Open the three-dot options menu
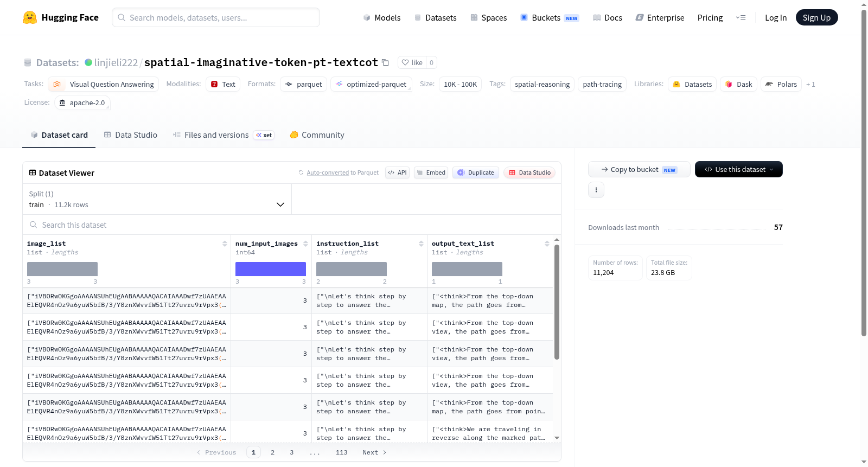This screenshot has height=467, width=868. click(596, 190)
